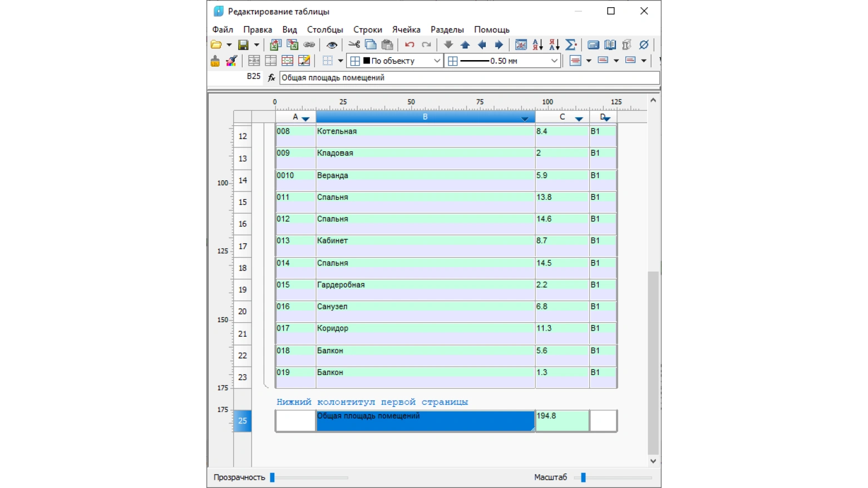The height and width of the screenshot is (488, 868).
Task: Select the row 25 header
Action: coord(243,421)
